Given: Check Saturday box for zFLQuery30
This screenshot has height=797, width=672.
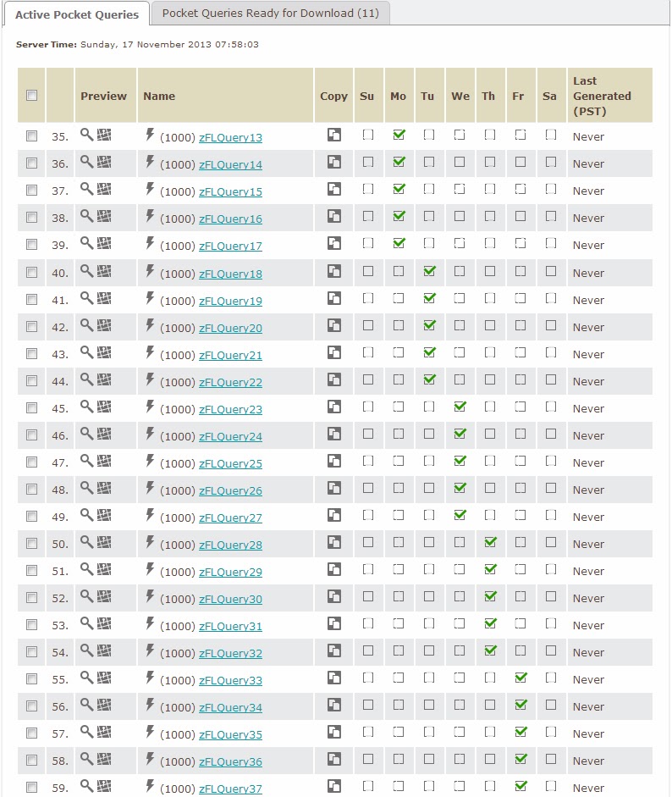Looking at the screenshot, I should [550, 597].
